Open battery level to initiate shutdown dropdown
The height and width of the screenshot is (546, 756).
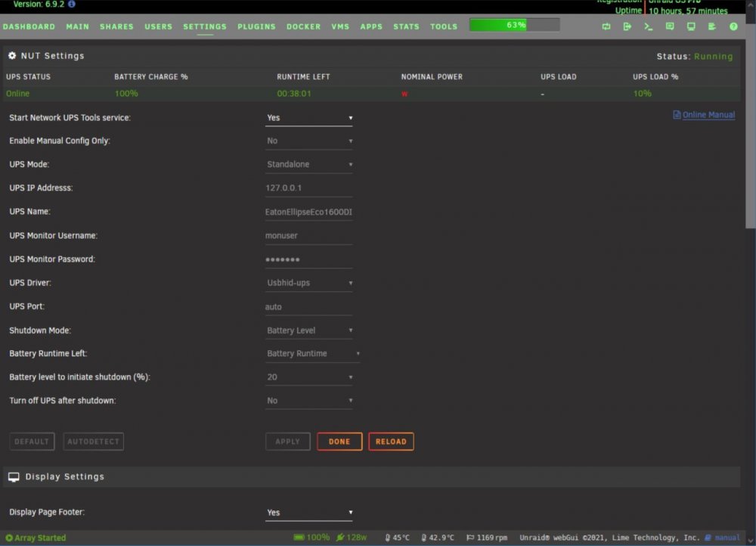point(309,377)
